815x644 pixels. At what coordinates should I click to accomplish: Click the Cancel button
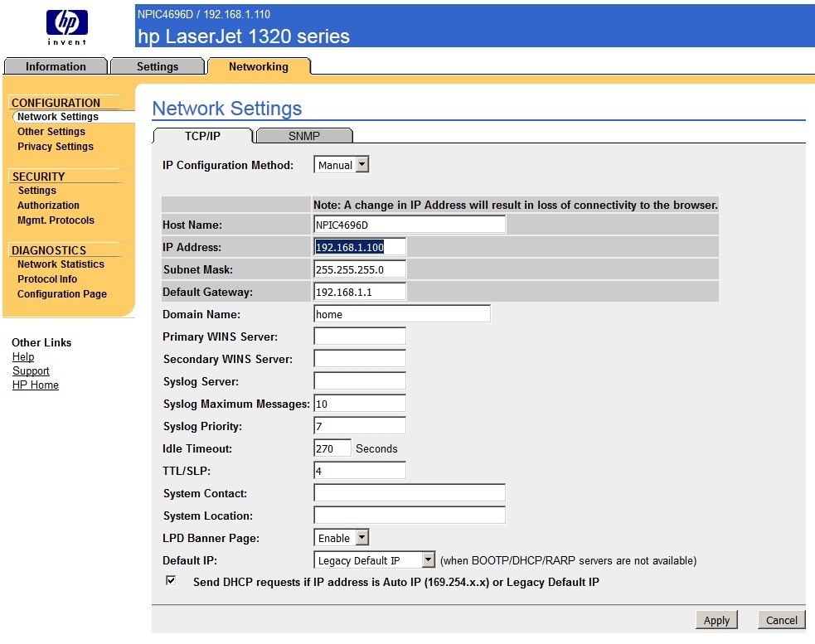tap(781, 620)
